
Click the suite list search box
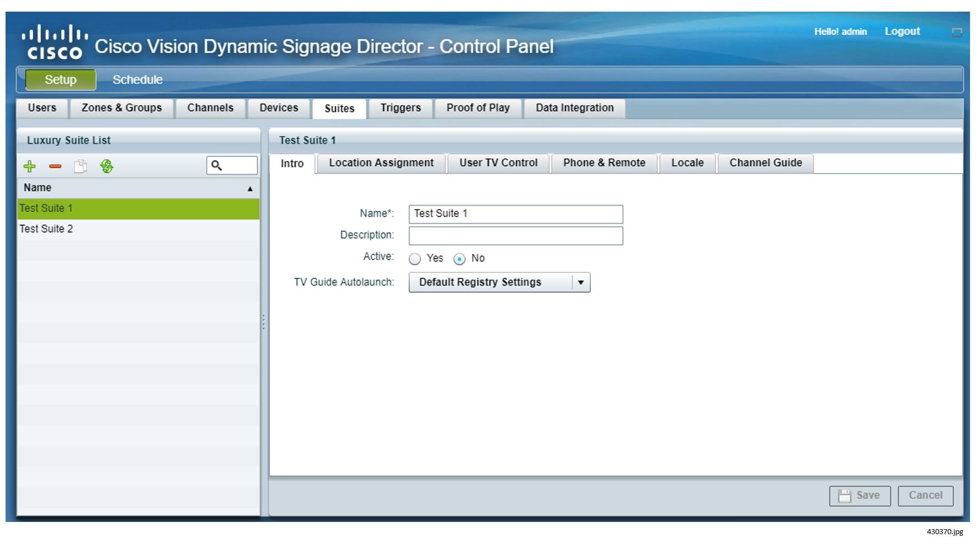[x=232, y=165]
